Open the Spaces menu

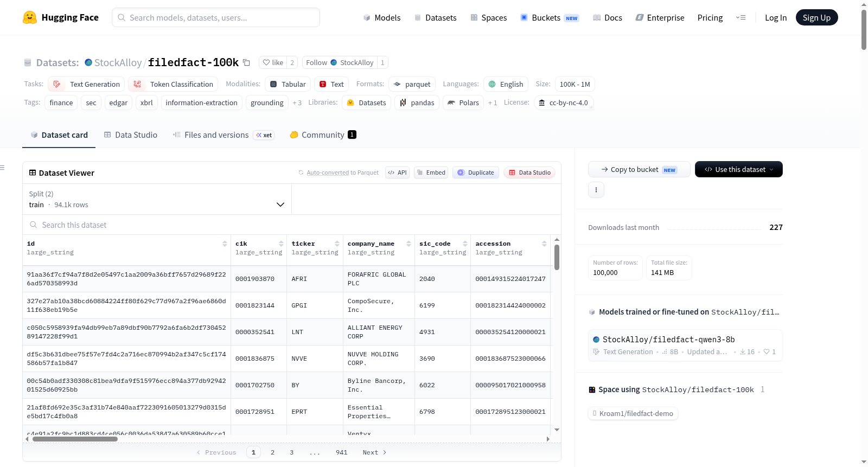tap(489, 17)
